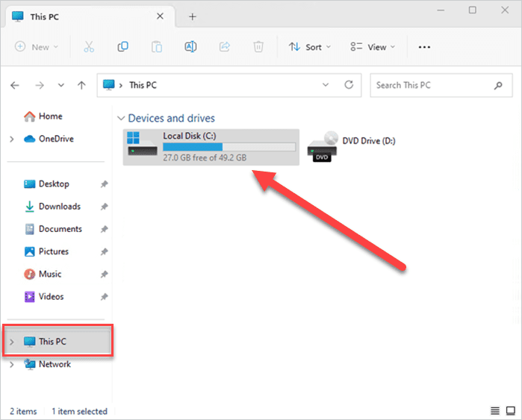Select the Local Disk (C:) drive

coord(211,147)
